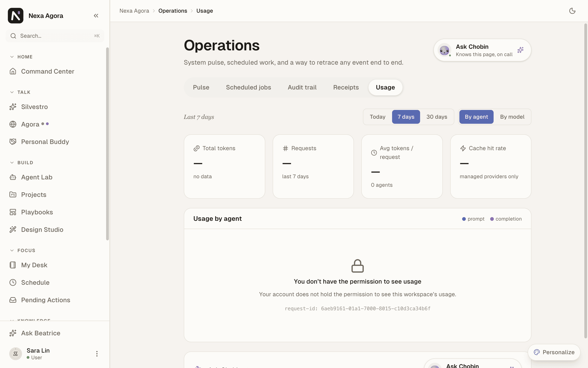
Task: Open My Desk notebook icon
Action: (13, 265)
